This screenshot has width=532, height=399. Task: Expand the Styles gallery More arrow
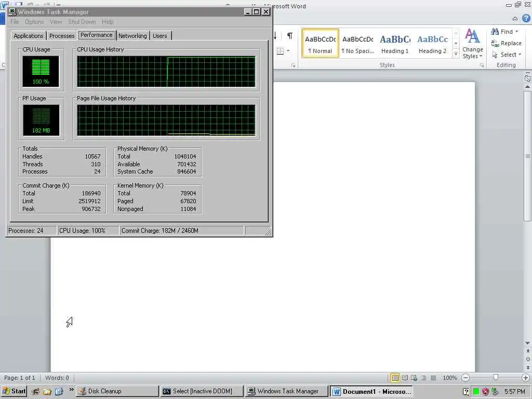[456, 54]
